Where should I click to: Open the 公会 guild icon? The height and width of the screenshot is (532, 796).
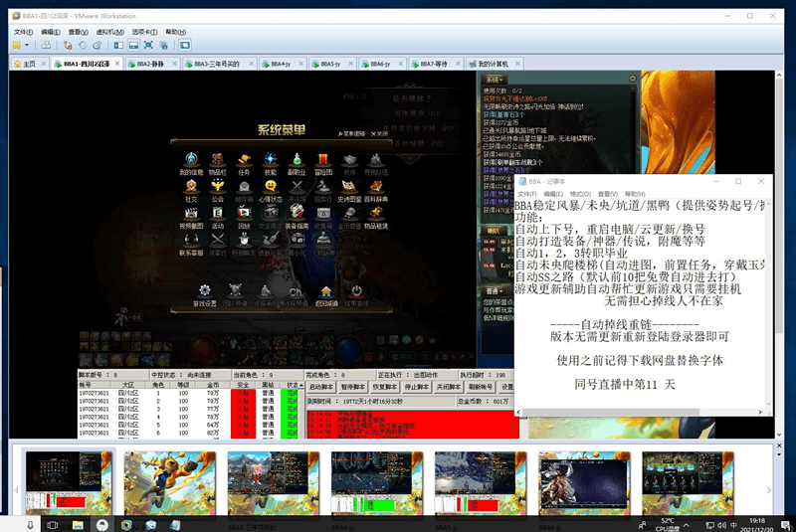[218, 190]
